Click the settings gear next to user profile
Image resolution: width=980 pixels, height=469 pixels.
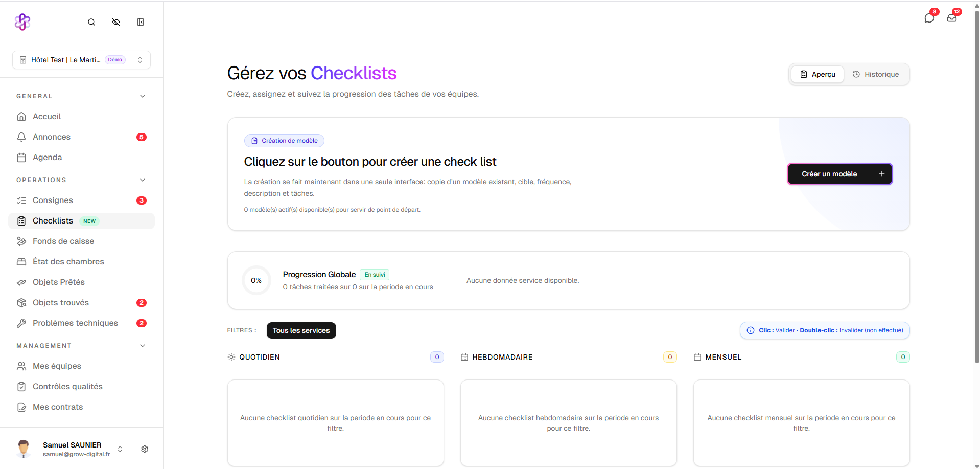[x=145, y=449]
